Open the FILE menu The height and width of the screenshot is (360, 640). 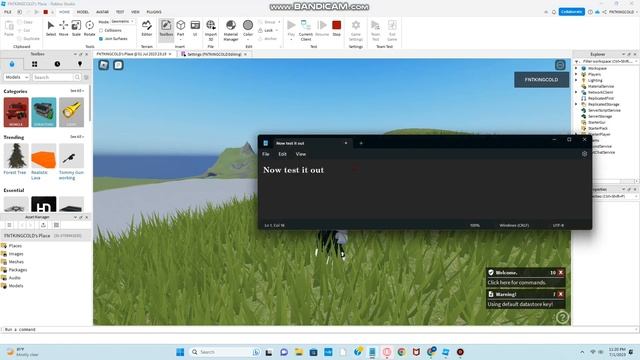8,12
